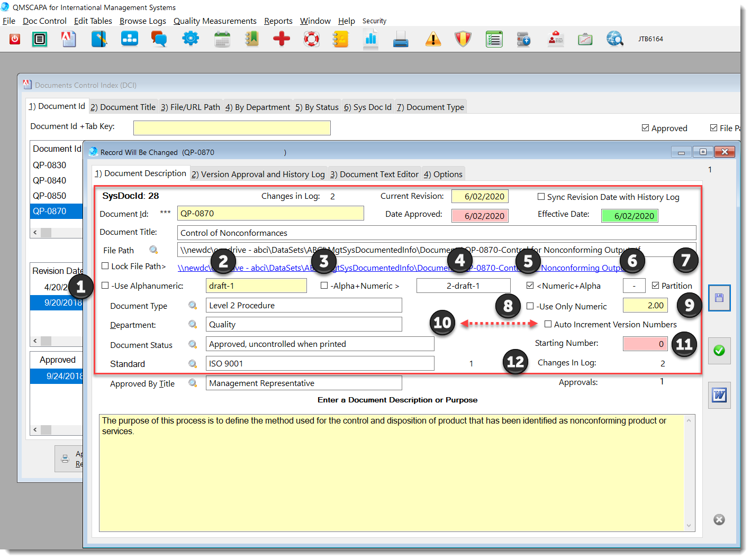Open the Browse Logs menu

[142, 21]
